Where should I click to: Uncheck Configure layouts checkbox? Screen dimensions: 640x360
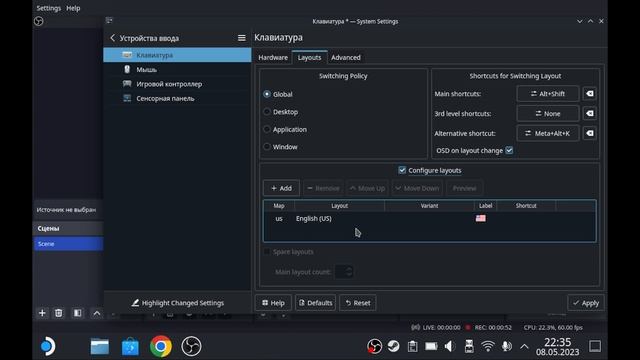402,170
